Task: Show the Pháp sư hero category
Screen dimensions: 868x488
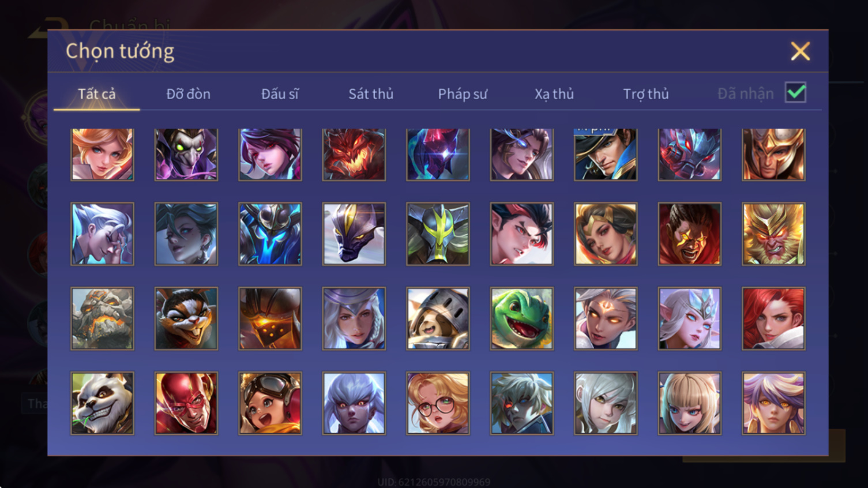Action: [x=463, y=94]
